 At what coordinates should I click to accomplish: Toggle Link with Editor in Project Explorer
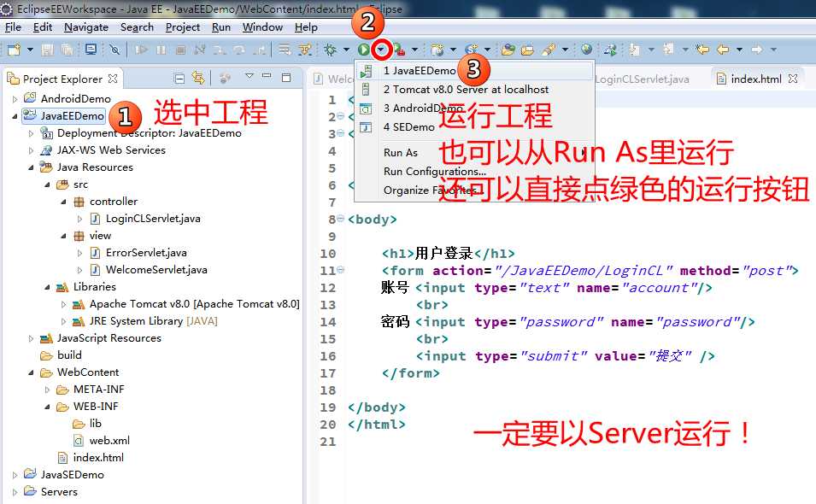[198, 78]
